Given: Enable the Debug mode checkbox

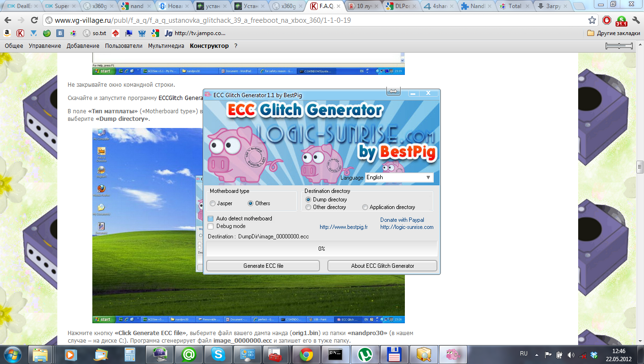Looking at the screenshot, I should pos(211,227).
